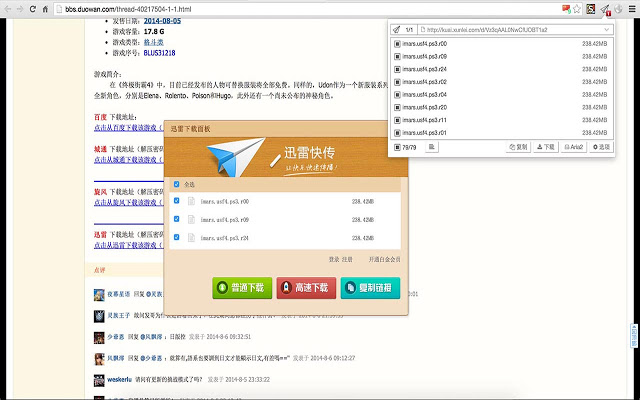Click the file icon beside imars.usf4.ps3.r24 in dialog
This screenshot has width=640, height=400.
[191, 238]
